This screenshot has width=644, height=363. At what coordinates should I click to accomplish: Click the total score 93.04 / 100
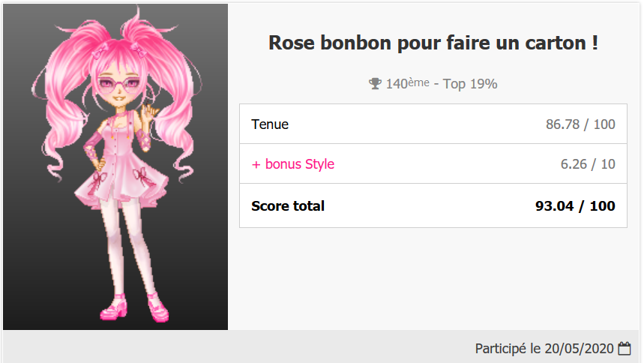click(575, 205)
